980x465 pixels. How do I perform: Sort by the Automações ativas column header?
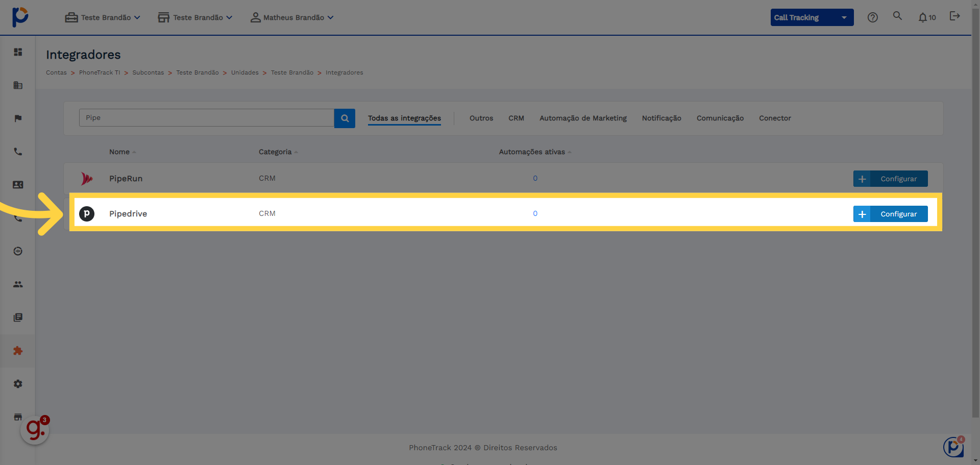coord(535,152)
